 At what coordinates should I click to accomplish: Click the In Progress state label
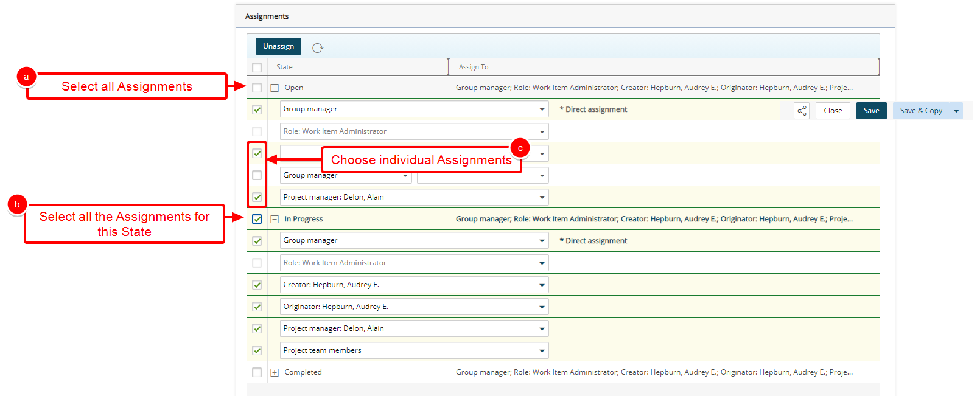click(x=303, y=219)
